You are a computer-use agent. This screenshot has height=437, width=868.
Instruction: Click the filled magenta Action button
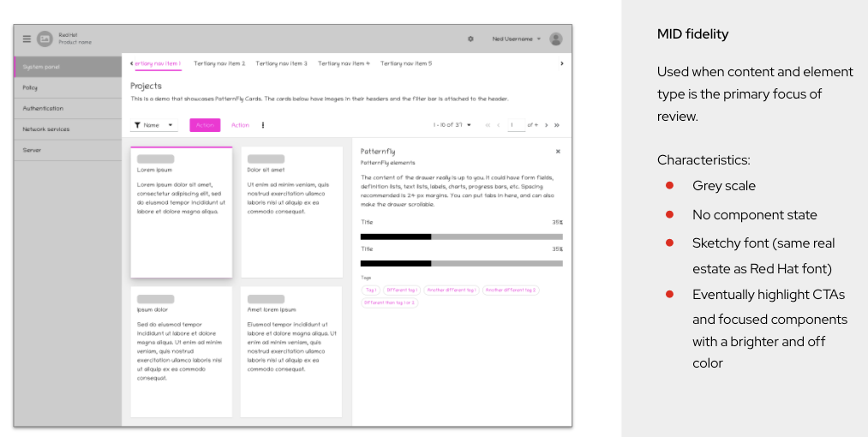[205, 125]
